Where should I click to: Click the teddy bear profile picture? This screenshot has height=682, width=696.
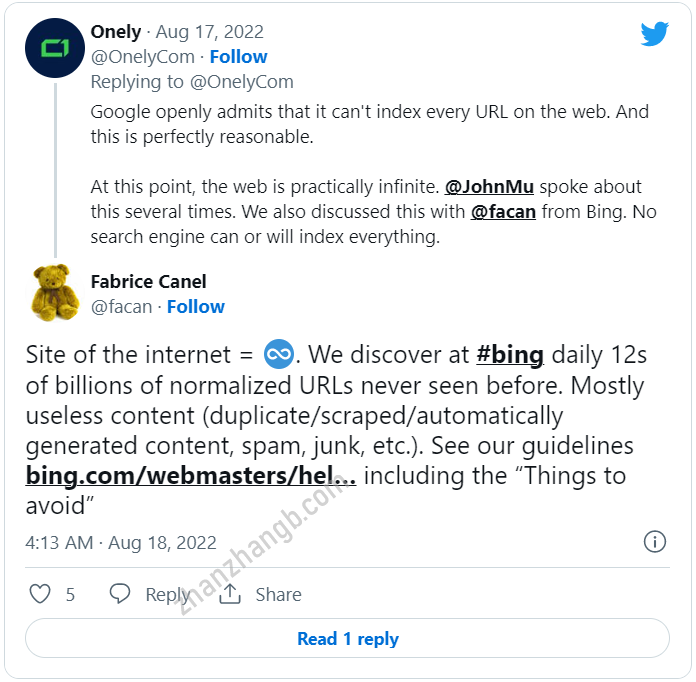tap(55, 292)
